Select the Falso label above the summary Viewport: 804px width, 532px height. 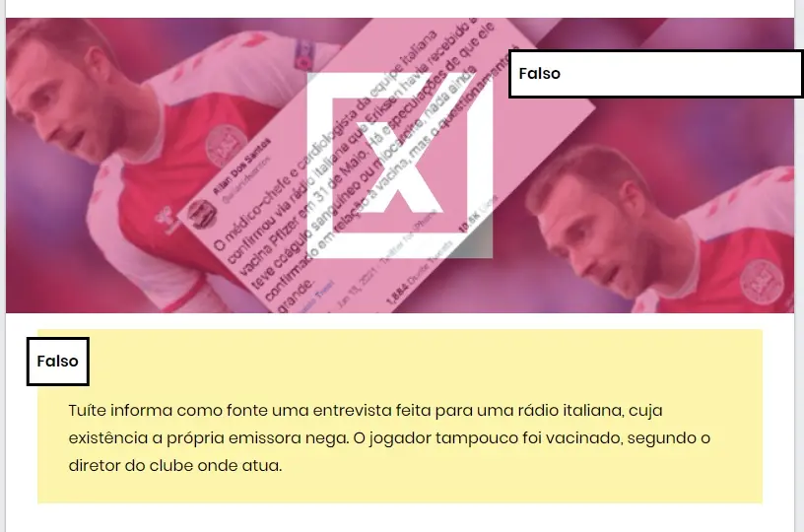click(x=58, y=362)
